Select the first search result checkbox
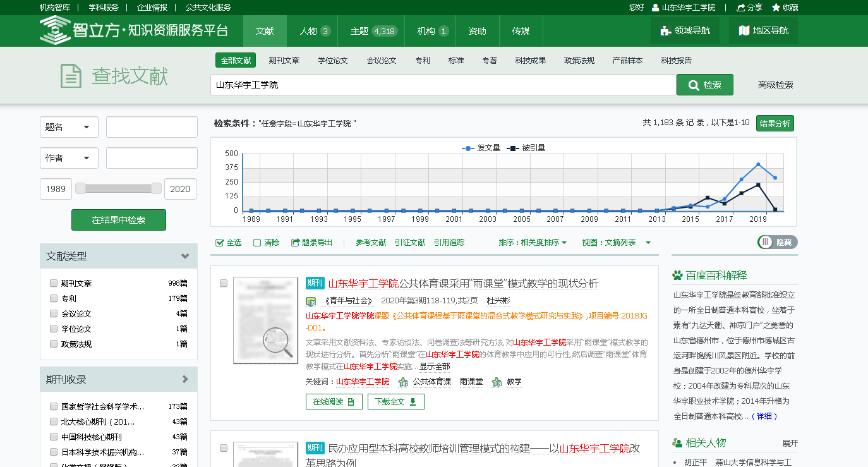 (x=224, y=283)
